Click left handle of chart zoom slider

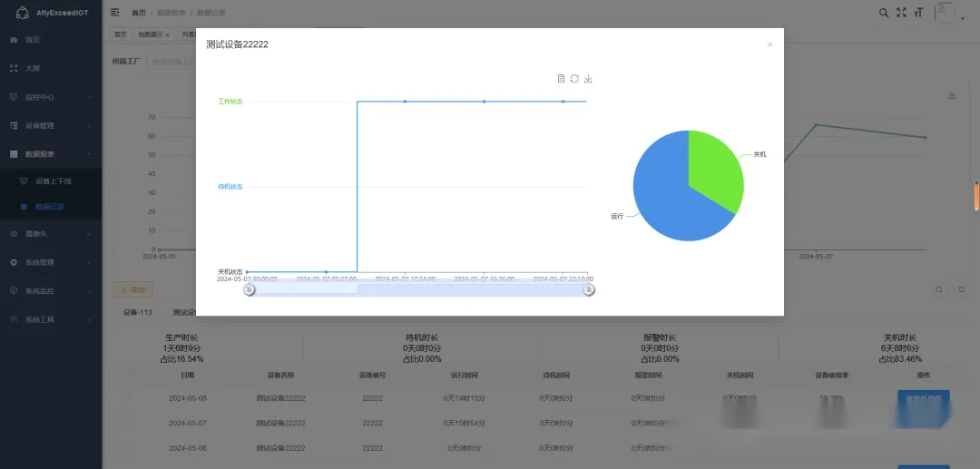249,289
